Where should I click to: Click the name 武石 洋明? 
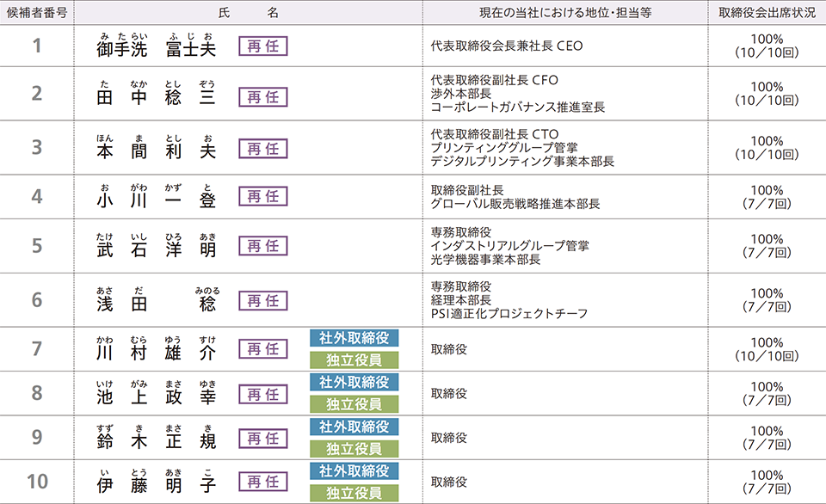pos(157,246)
